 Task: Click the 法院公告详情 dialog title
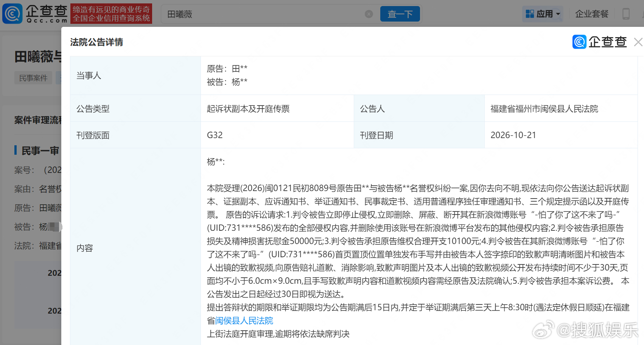tap(96, 42)
